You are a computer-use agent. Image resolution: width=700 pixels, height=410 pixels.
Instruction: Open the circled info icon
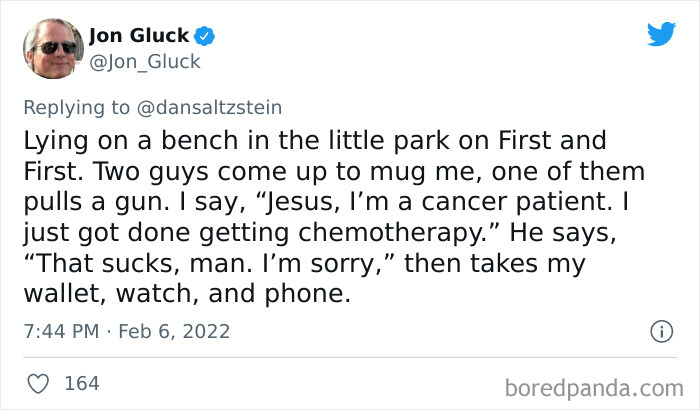coord(661,331)
